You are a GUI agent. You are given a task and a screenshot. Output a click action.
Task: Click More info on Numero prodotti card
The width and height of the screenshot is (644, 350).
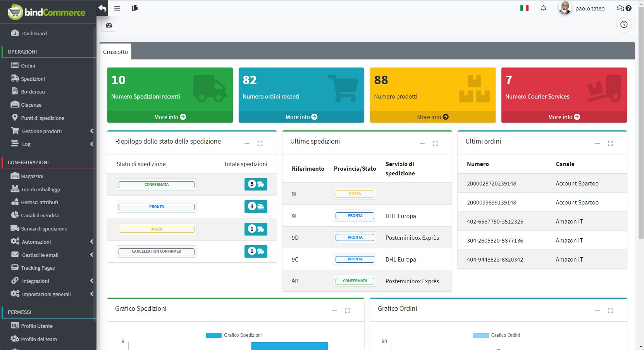pos(432,117)
